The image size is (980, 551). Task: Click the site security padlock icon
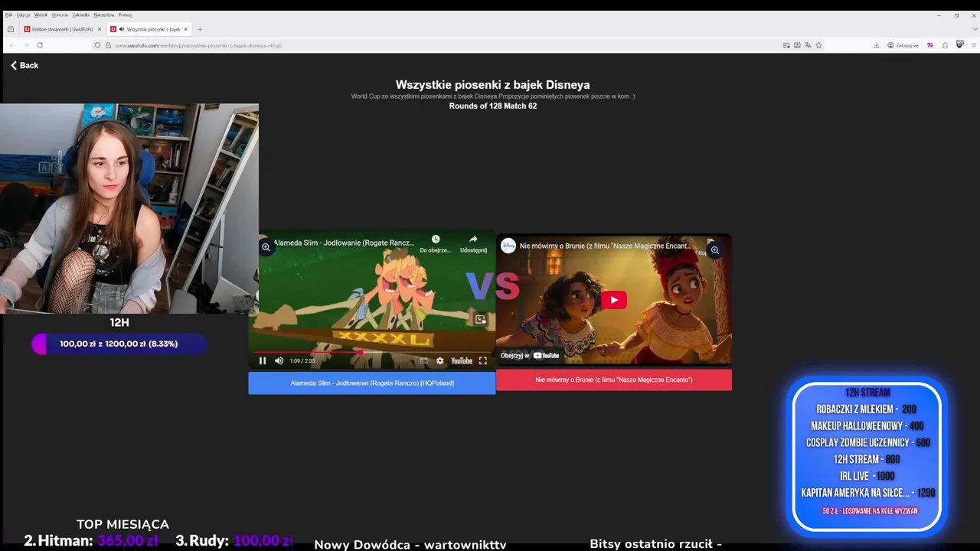click(x=108, y=45)
